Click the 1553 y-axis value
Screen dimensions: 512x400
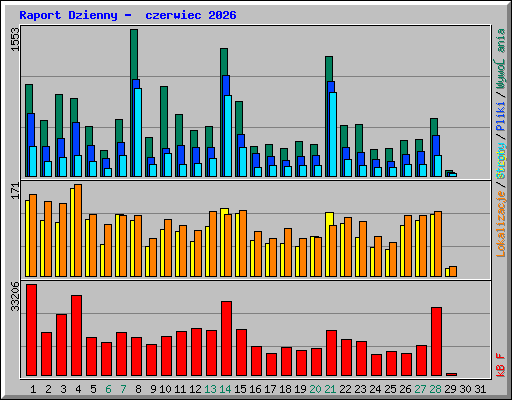pyautogui.click(x=15, y=39)
